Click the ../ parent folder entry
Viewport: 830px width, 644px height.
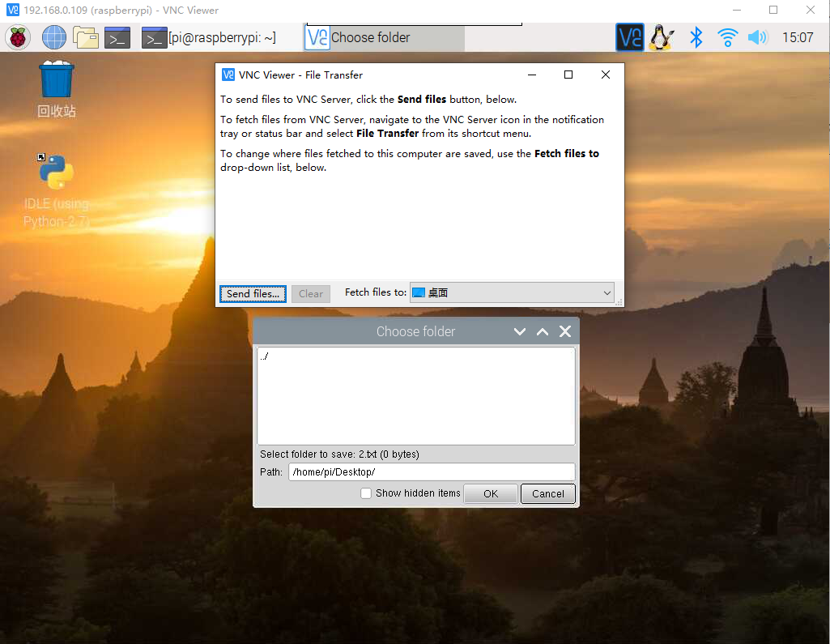[x=265, y=356]
